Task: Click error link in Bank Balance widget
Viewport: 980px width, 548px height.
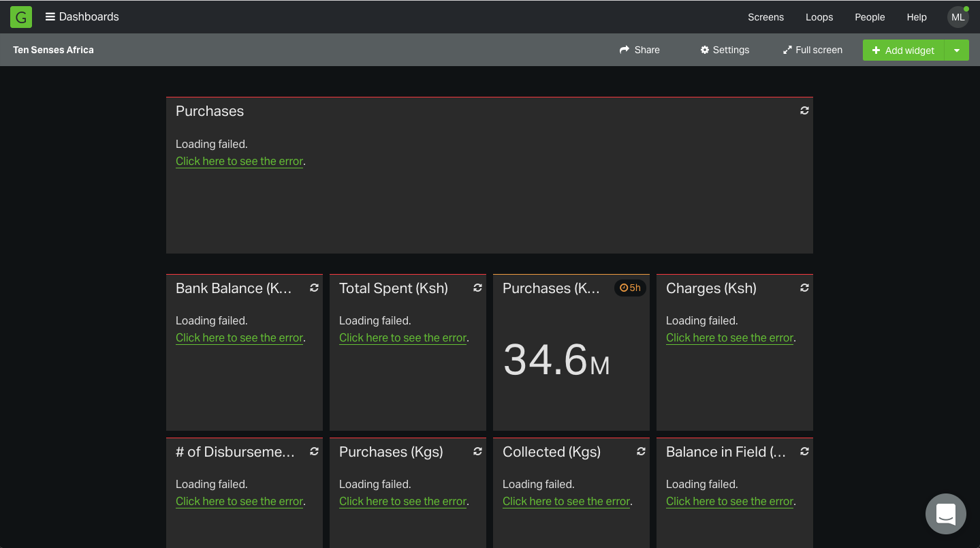Action: [x=239, y=337]
